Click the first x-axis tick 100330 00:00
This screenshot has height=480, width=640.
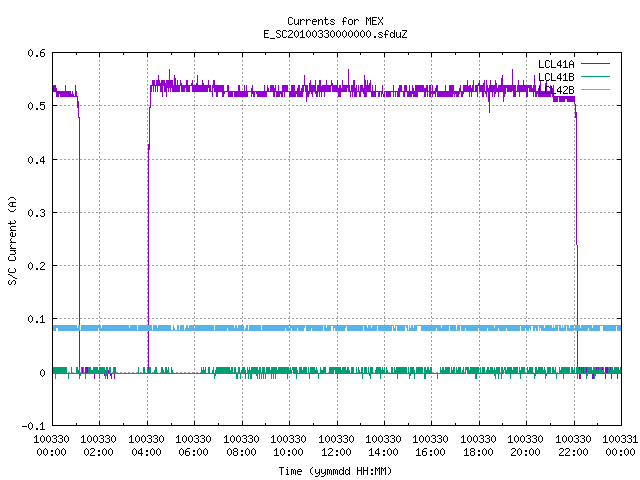tap(51, 446)
